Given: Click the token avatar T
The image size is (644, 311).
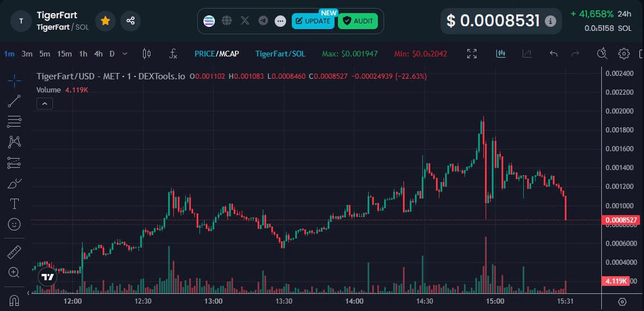Looking at the screenshot, I should 21,21.
